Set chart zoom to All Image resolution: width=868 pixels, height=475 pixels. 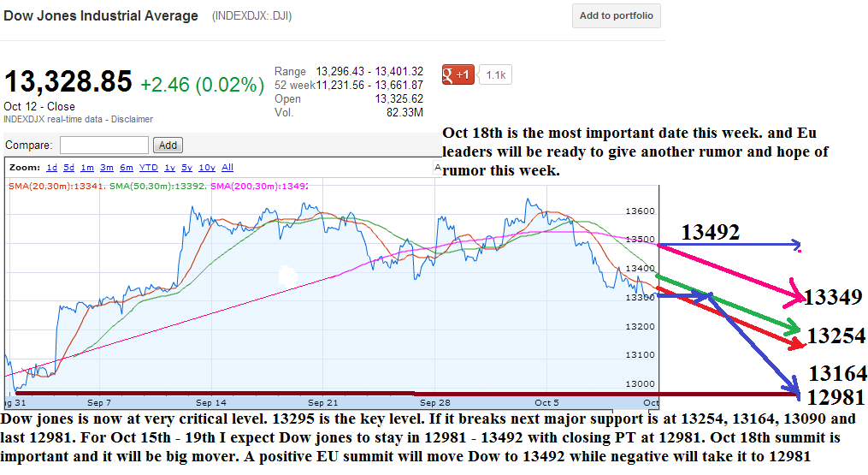(x=227, y=168)
